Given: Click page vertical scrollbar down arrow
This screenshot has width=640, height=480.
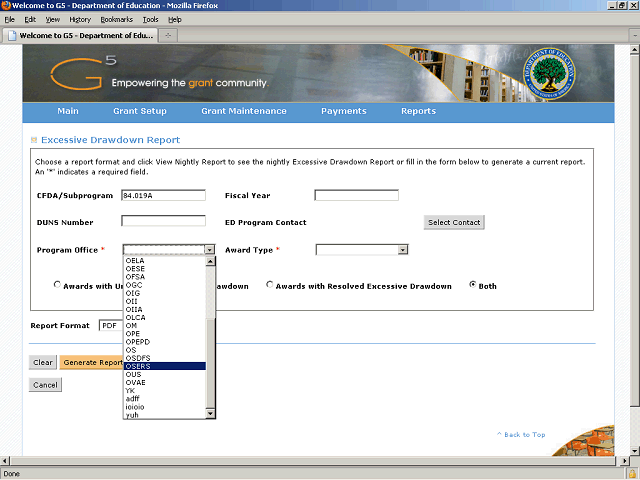Looking at the screenshot, I should pyautogui.click(x=635, y=451).
